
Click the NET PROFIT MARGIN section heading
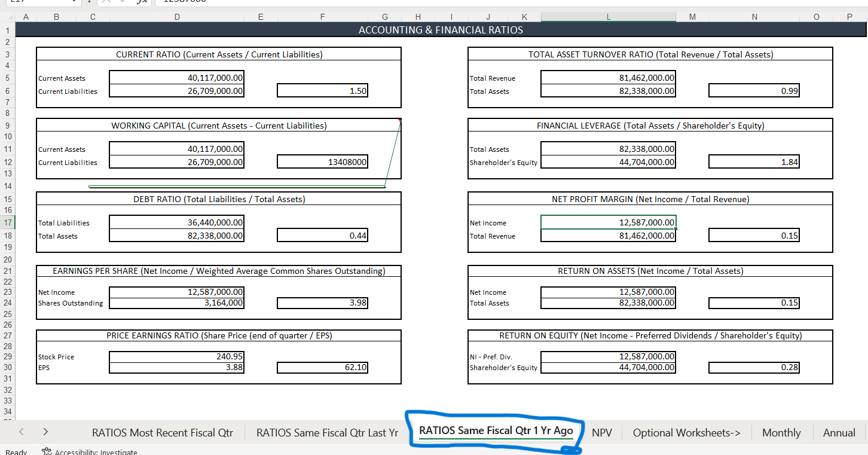point(650,199)
